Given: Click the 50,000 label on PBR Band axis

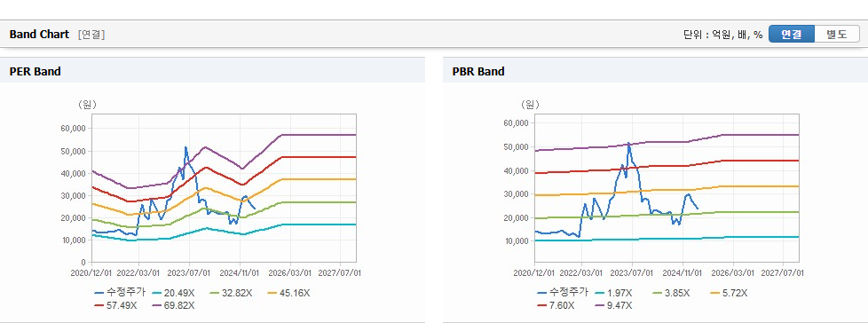Looking at the screenshot, I should (517, 147).
